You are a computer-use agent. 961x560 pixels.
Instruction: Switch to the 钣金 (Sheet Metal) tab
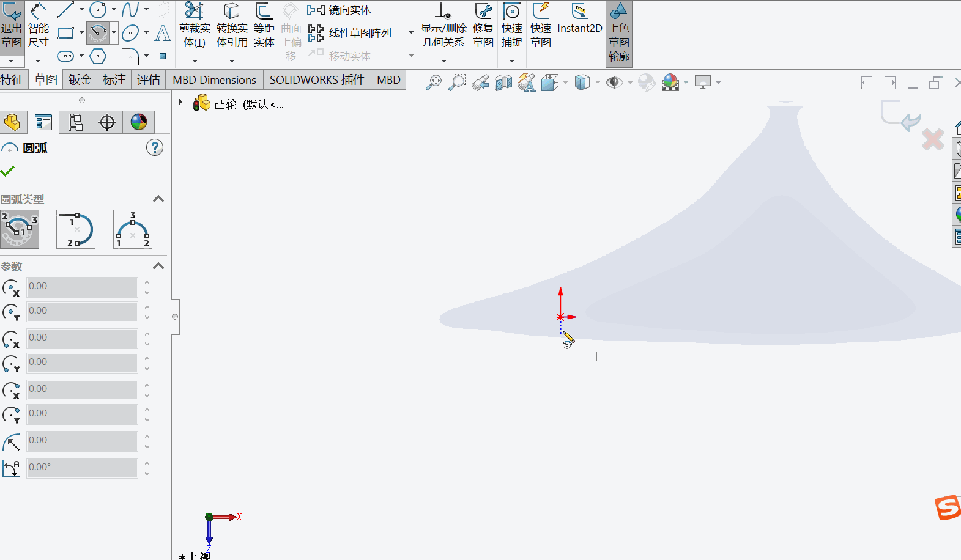point(80,80)
